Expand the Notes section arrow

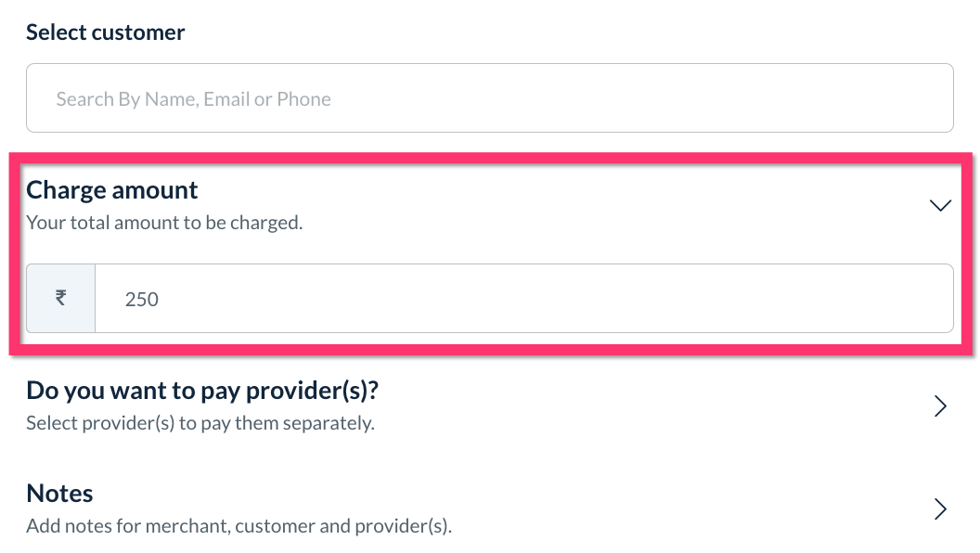click(x=940, y=508)
